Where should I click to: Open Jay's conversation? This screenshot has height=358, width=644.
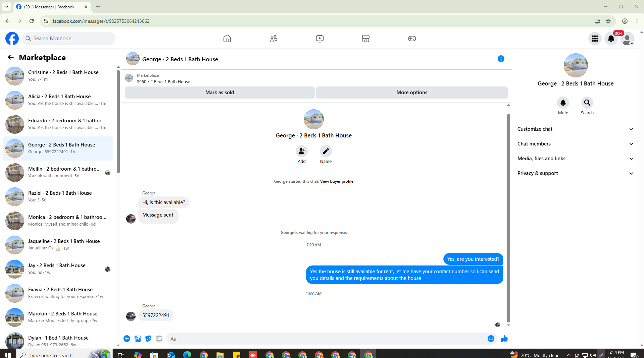pos(58,269)
